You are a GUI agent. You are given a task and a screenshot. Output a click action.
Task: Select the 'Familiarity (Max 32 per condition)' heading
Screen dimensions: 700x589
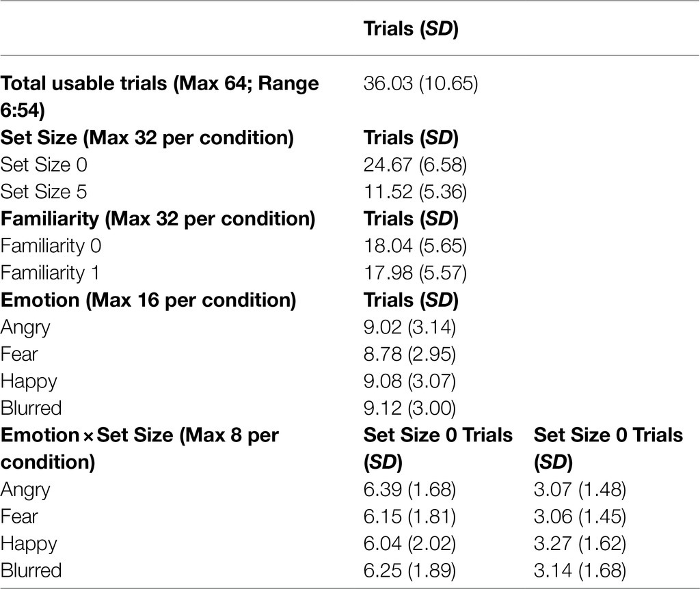pyautogui.click(x=158, y=219)
